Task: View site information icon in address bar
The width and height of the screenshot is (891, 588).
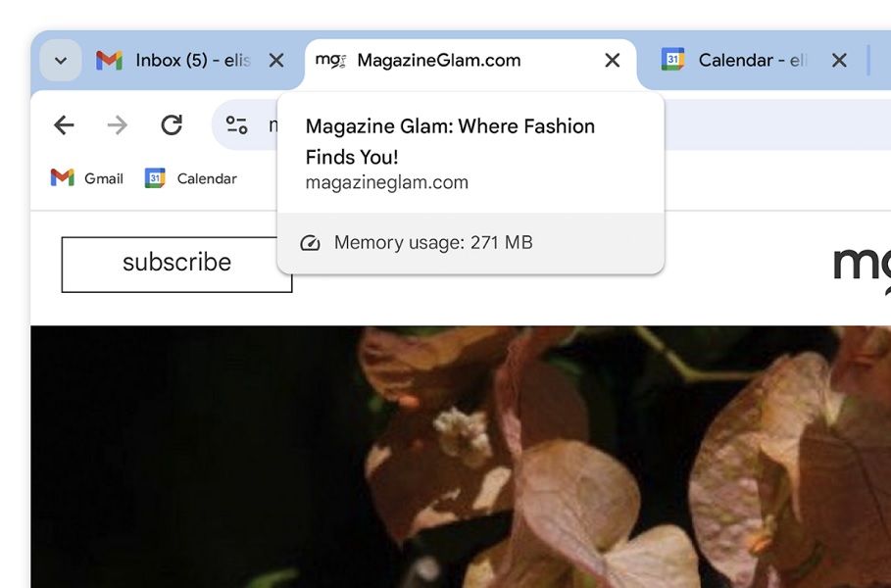Action: click(x=236, y=125)
